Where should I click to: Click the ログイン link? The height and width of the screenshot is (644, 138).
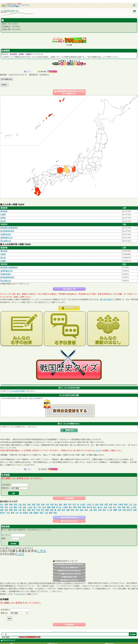coord(32,398)
